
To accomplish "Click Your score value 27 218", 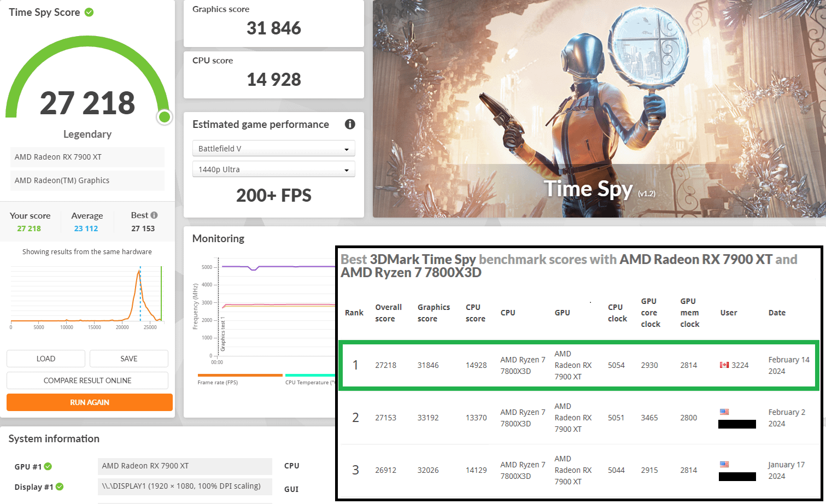I will [29, 228].
